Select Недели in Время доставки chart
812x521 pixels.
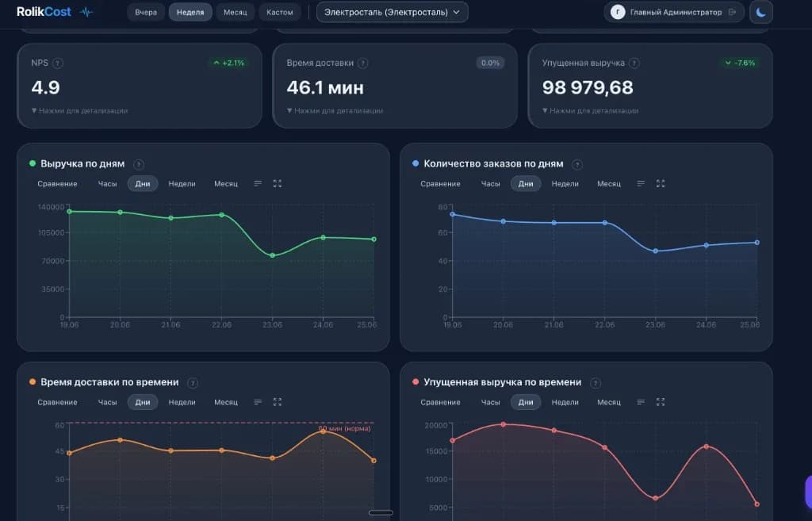pos(182,402)
